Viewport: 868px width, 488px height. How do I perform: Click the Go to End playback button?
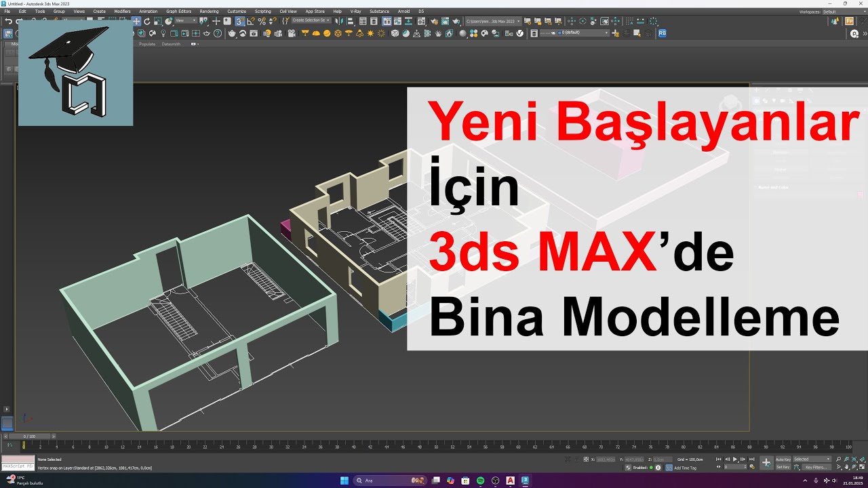click(751, 459)
